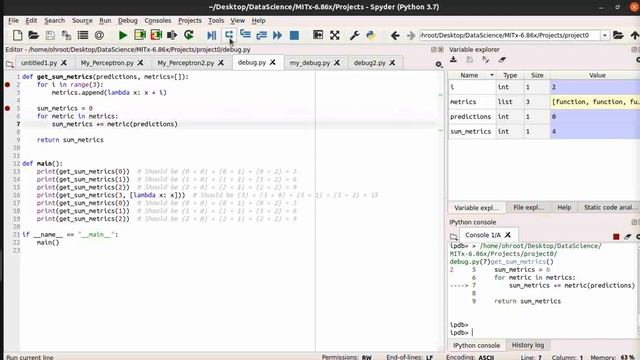Step into function debug icon
Screen dimensions: 640x360
click(x=245, y=35)
